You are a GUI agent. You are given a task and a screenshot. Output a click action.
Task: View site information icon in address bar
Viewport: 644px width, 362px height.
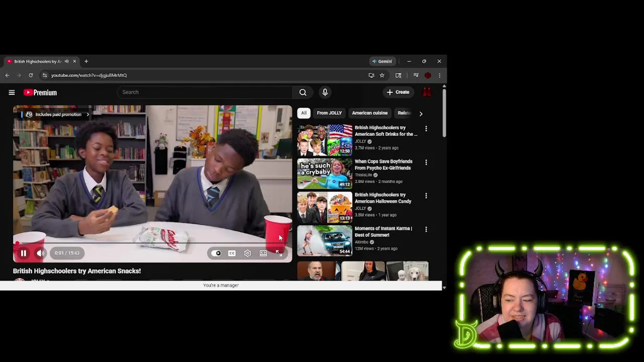pyautogui.click(x=45, y=75)
